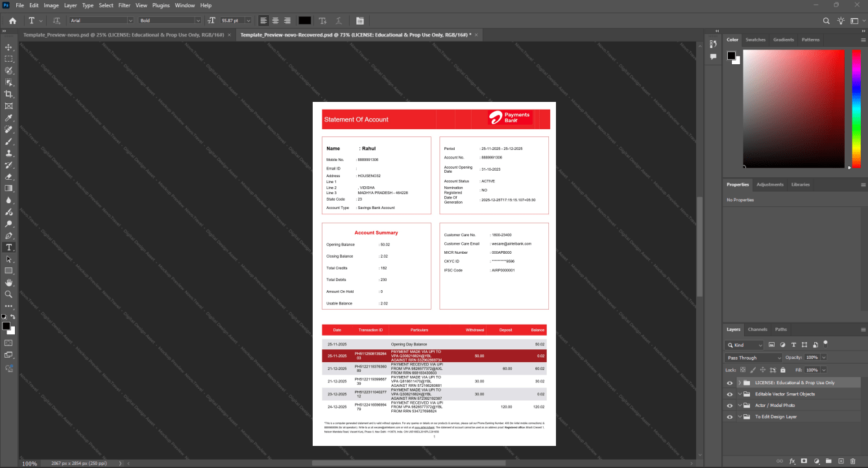Toggle filter for type layers
This screenshot has width=868, height=468.
click(x=793, y=345)
